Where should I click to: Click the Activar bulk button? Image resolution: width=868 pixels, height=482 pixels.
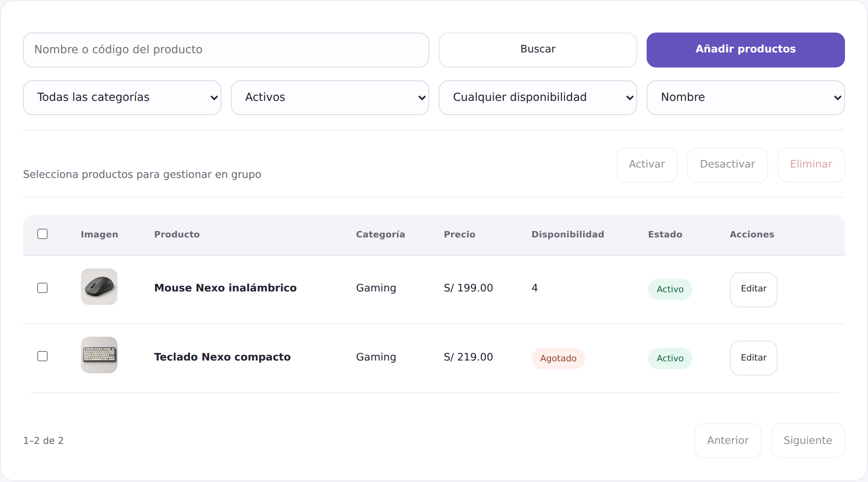pyautogui.click(x=647, y=165)
